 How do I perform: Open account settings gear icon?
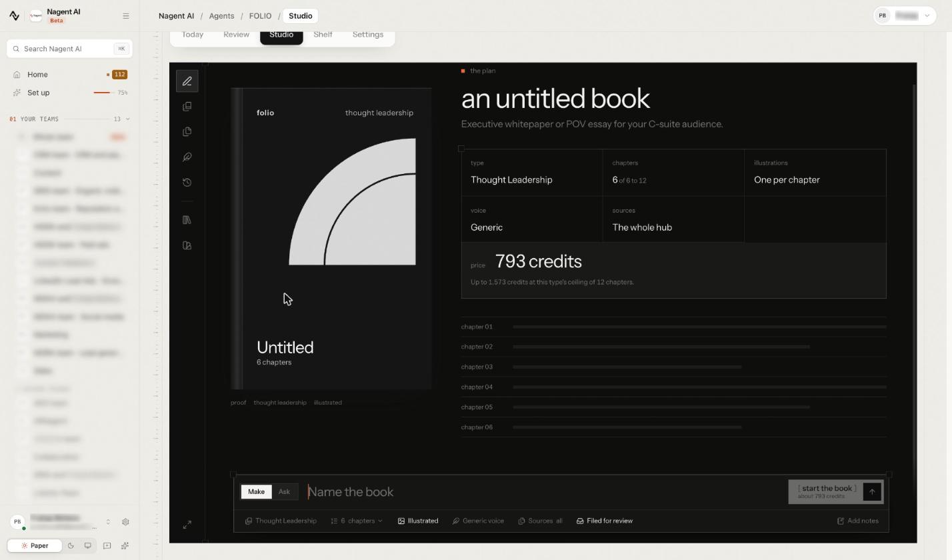coord(125,522)
